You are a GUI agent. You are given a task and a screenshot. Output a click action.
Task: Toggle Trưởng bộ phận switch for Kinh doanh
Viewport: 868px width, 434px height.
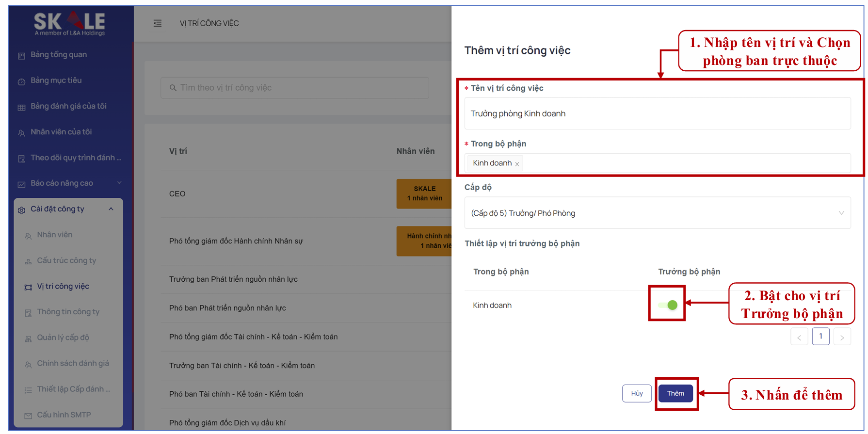point(667,305)
